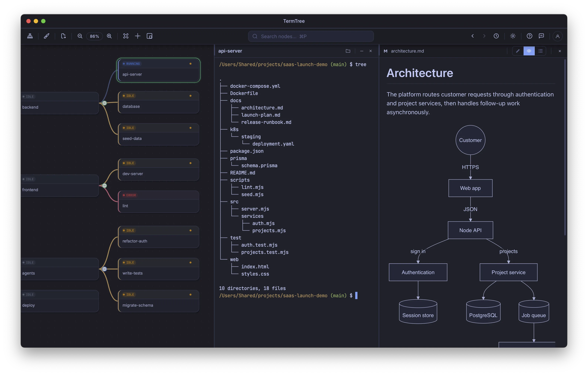Zoom in the node canvas
The width and height of the screenshot is (588, 375).
tap(109, 36)
